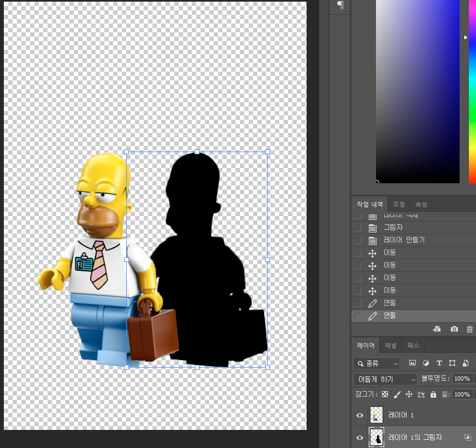Click the 레이어 1의 그림자 layer name
This screenshot has width=476, height=448.
(415, 438)
